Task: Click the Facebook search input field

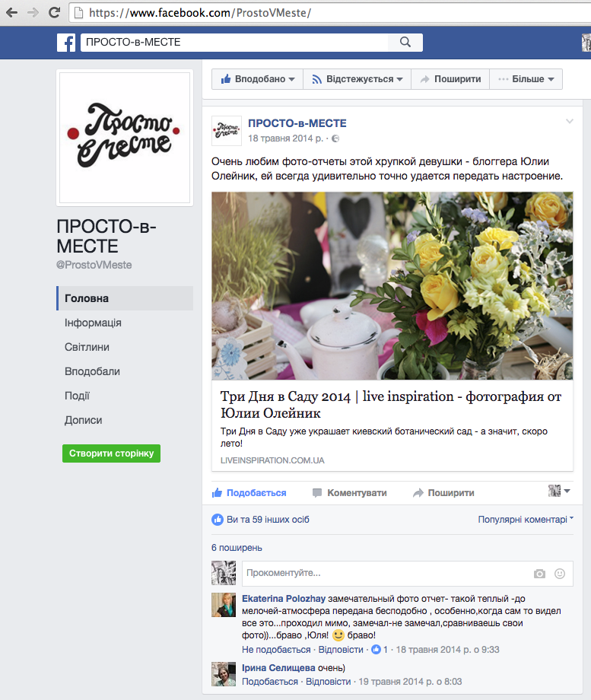Action: tap(234, 42)
